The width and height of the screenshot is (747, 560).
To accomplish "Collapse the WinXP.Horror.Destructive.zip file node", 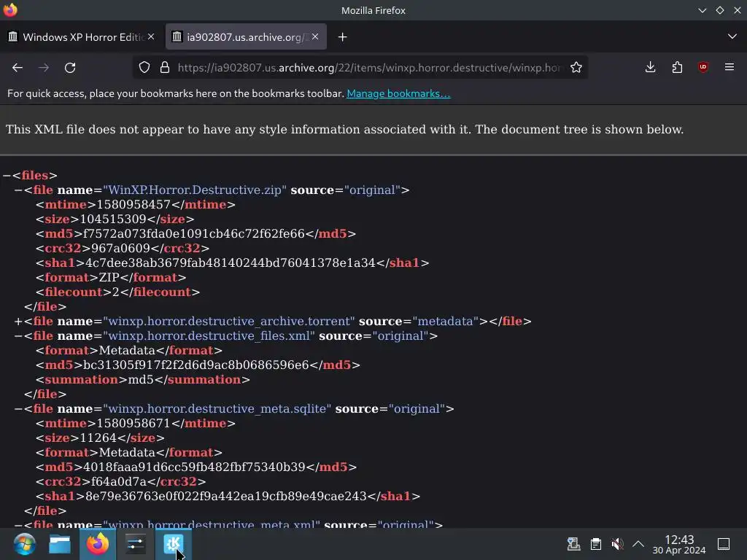I will pos(18,190).
